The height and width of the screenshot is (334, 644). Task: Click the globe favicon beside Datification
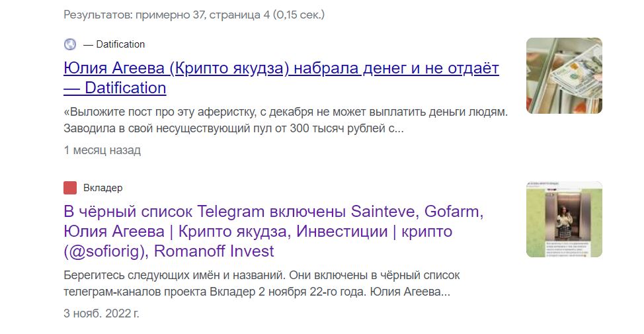70,44
